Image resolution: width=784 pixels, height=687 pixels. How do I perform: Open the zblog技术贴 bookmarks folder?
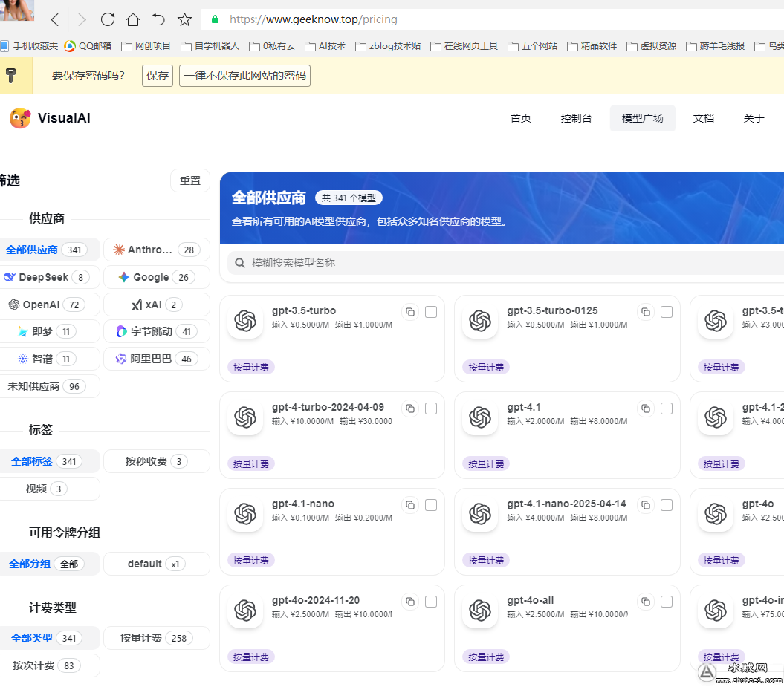pos(393,45)
